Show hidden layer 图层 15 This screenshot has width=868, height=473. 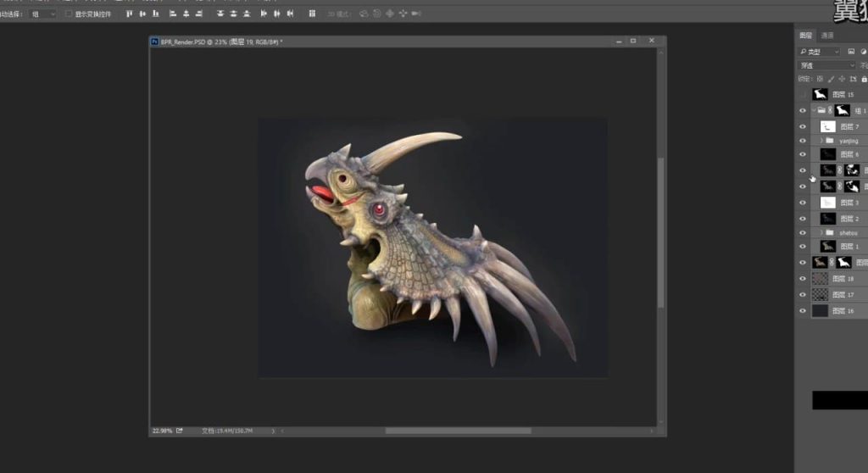click(802, 95)
